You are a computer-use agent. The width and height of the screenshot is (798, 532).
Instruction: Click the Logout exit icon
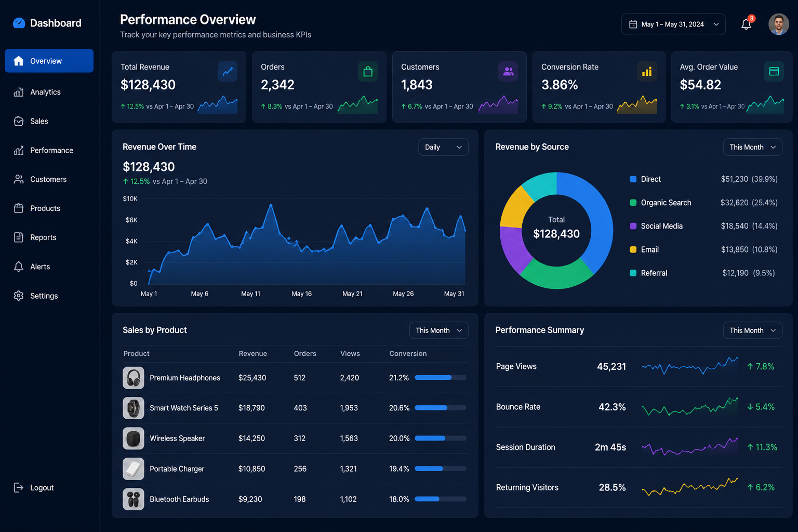19,487
